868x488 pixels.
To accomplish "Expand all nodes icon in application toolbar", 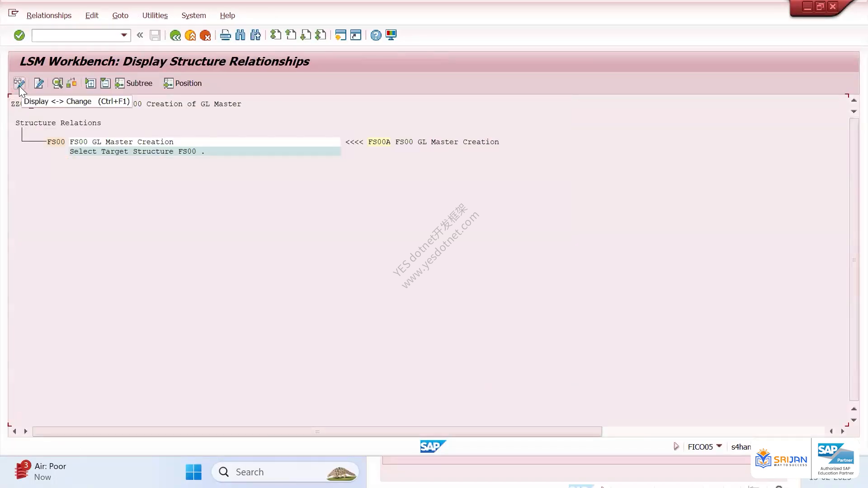I will tap(90, 83).
